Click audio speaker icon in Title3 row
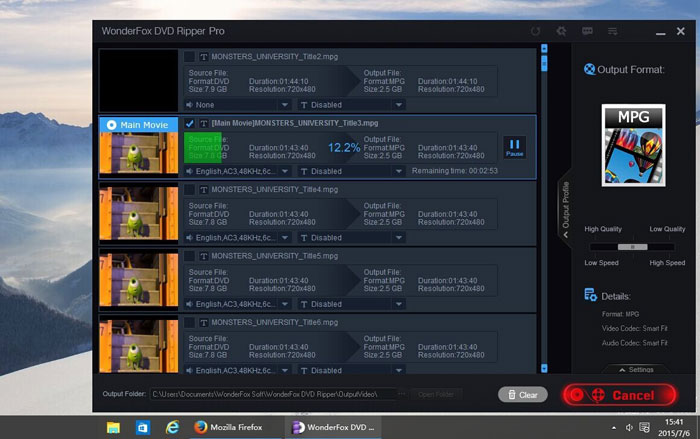Viewport: 700px width, 439px height. 189,171
